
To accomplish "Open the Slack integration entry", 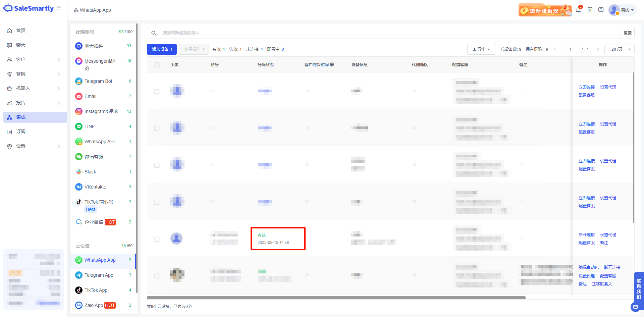I will pyautogui.click(x=90, y=172).
